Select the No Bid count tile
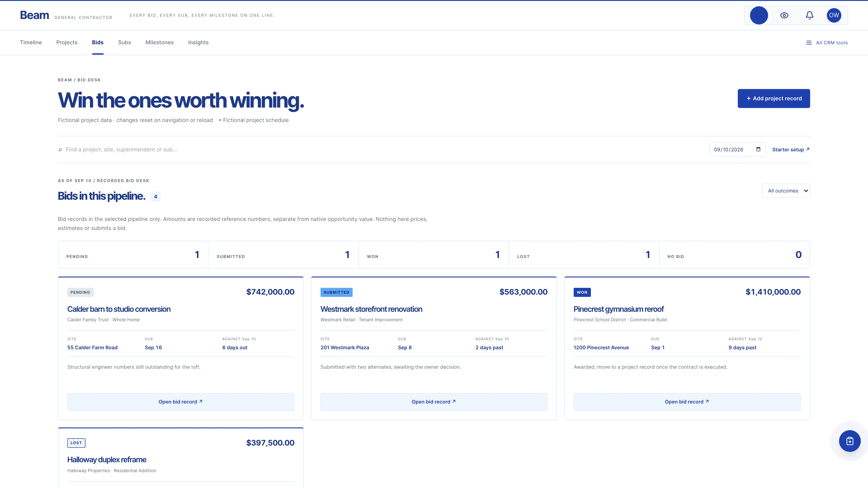 pyautogui.click(x=734, y=255)
